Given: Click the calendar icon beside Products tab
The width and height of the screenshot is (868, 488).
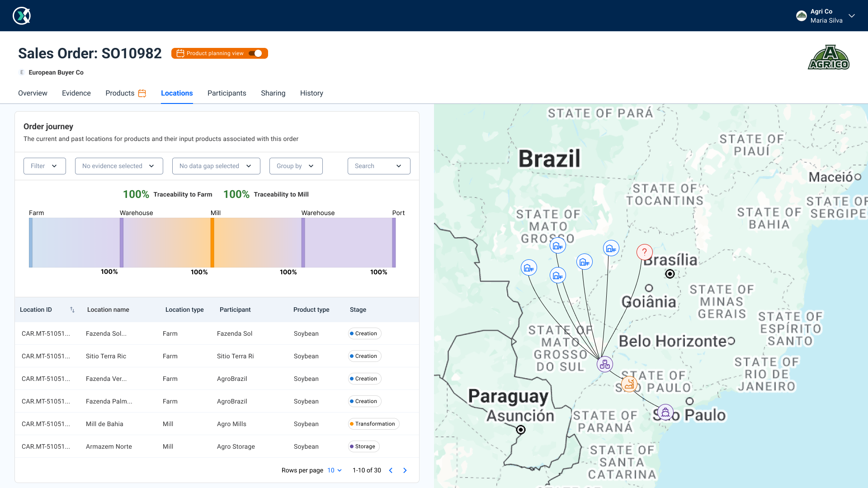Looking at the screenshot, I should (x=142, y=93).
